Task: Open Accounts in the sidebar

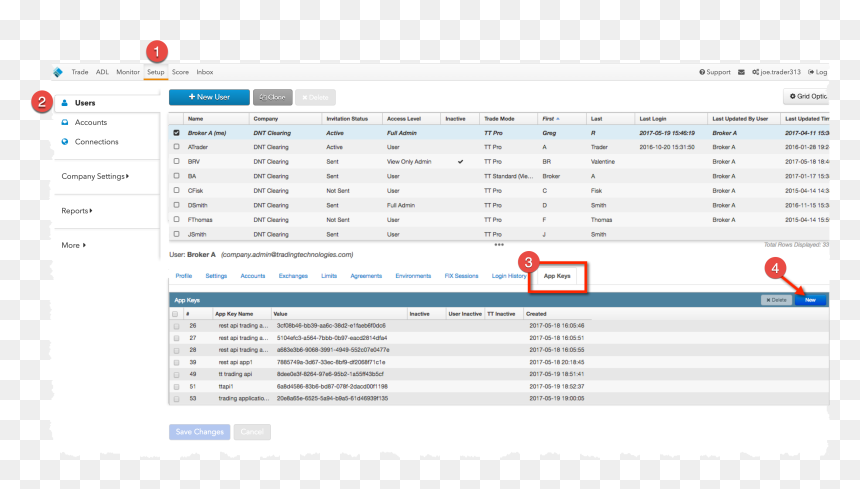Action: 91,122
